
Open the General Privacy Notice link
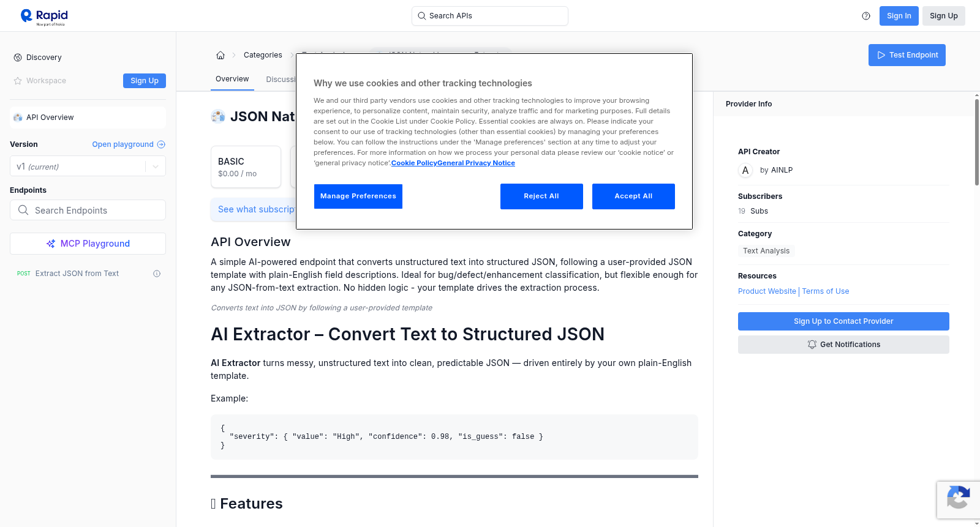point(476,163)
